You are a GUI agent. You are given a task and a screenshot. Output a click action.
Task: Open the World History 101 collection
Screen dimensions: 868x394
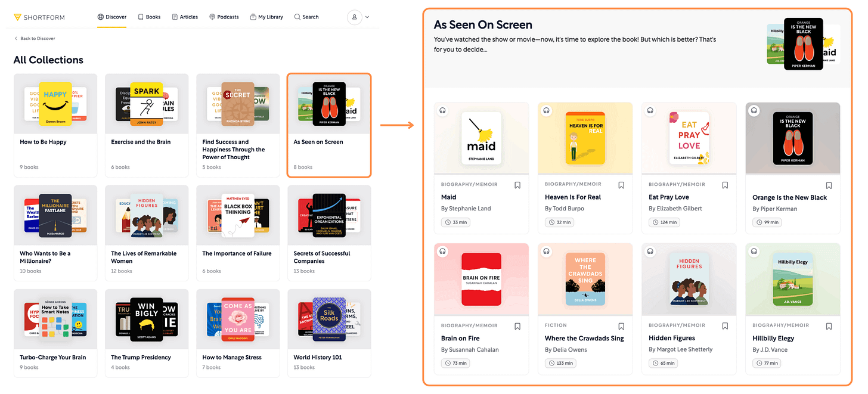click(329, 333)
